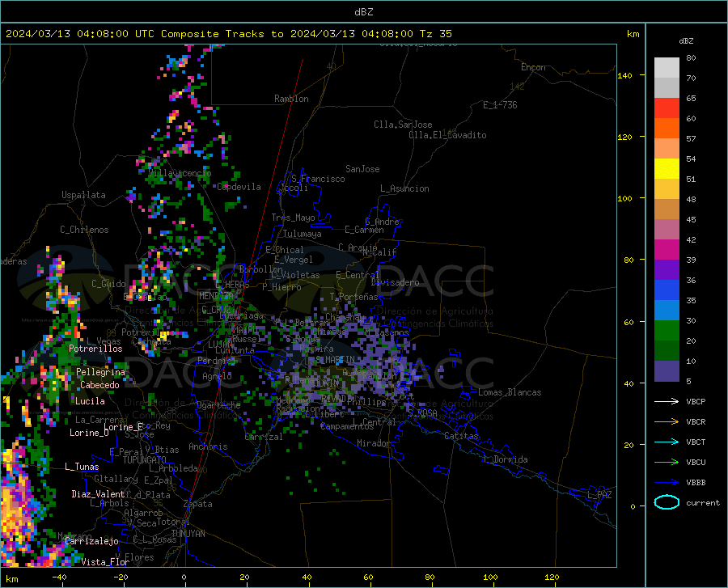Click the Villavicencio place label
The image size is (728, 588).
[180, 173]
